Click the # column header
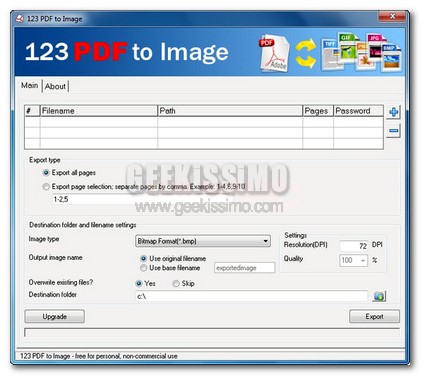The image size is (421, 376). [x=32, y=111]
